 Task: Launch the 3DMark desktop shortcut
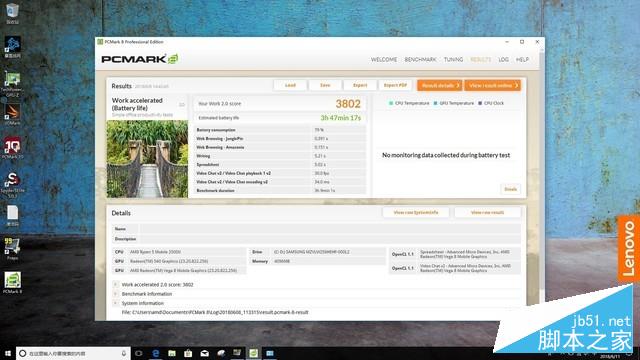coord(12,113)
